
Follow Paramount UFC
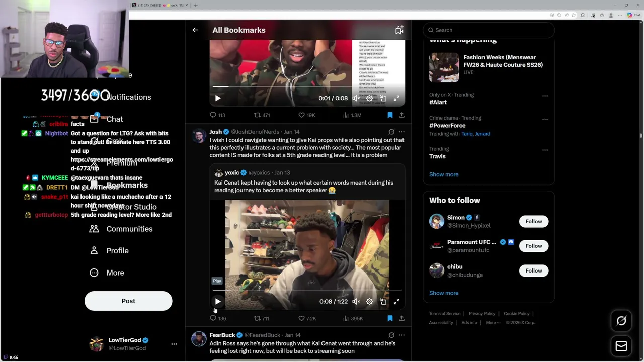pyautogui.click(x=534, y=246)
